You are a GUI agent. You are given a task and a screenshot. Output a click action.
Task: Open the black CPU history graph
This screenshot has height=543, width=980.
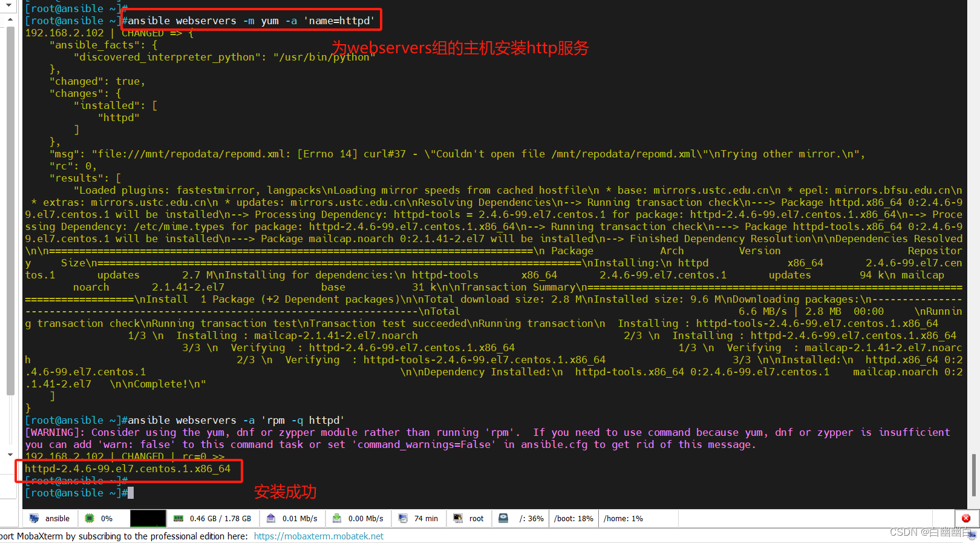[x=148, y=518]
